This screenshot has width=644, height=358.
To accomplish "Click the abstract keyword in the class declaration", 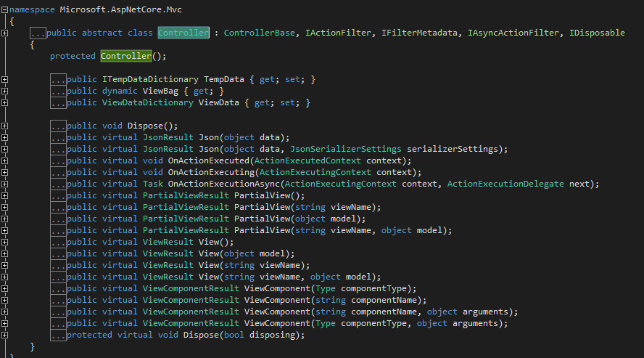I will (x=102, y=33).
